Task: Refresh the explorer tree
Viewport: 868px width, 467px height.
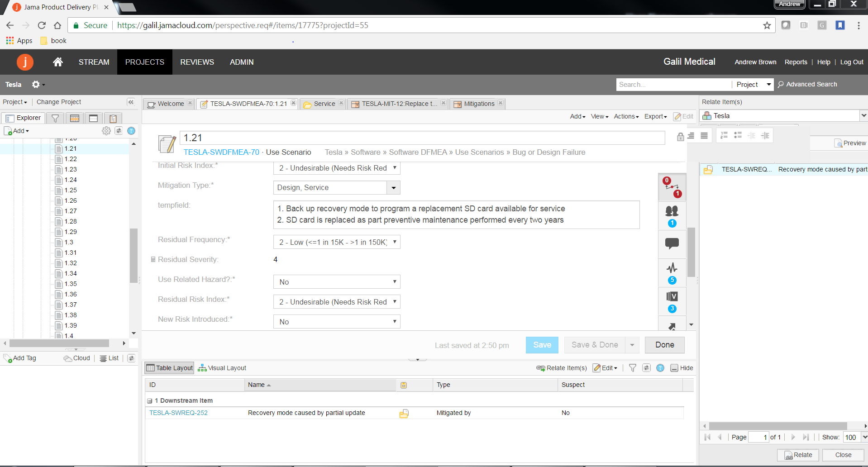Action: point(119,131)
